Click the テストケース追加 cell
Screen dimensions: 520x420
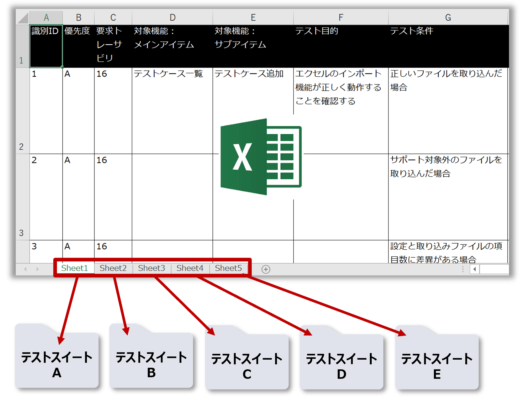253,111
